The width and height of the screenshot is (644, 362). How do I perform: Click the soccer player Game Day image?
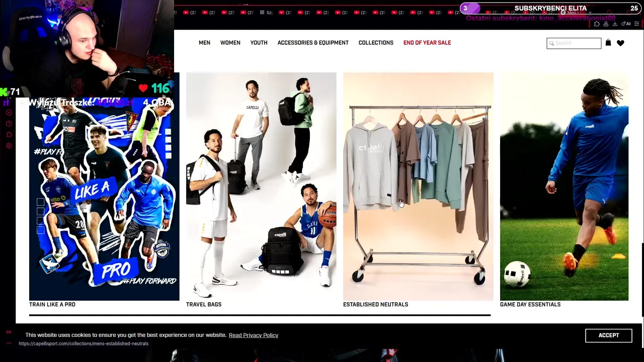tap(564, 187)
